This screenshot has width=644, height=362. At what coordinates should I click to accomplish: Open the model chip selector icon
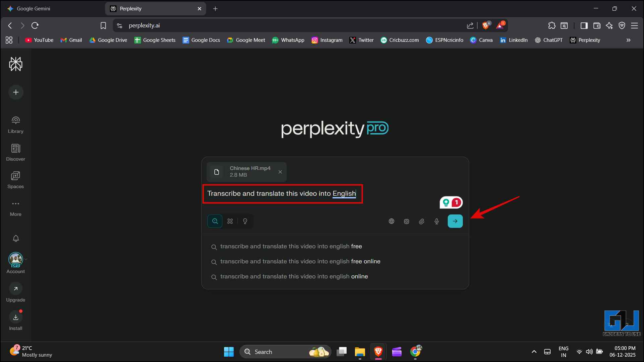406,221
